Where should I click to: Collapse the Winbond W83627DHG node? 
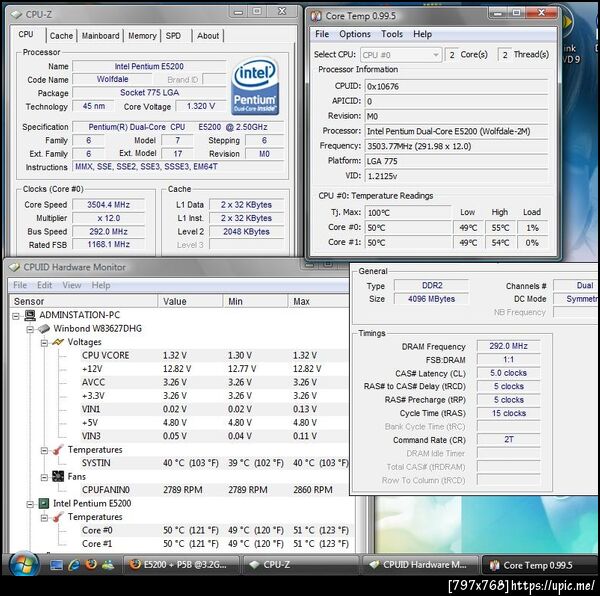point(30,329)
